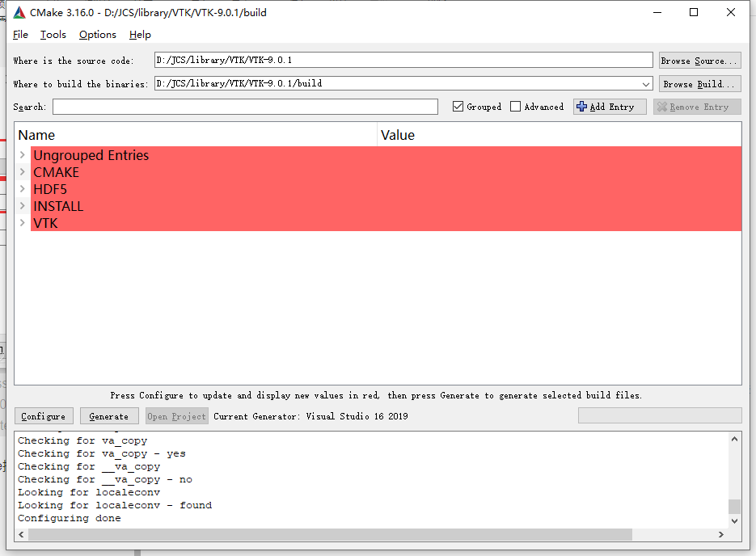Click the Browse Source button
Image resolution: width=756 pixels, height=556 pixels.
click(x=699, y=60)
